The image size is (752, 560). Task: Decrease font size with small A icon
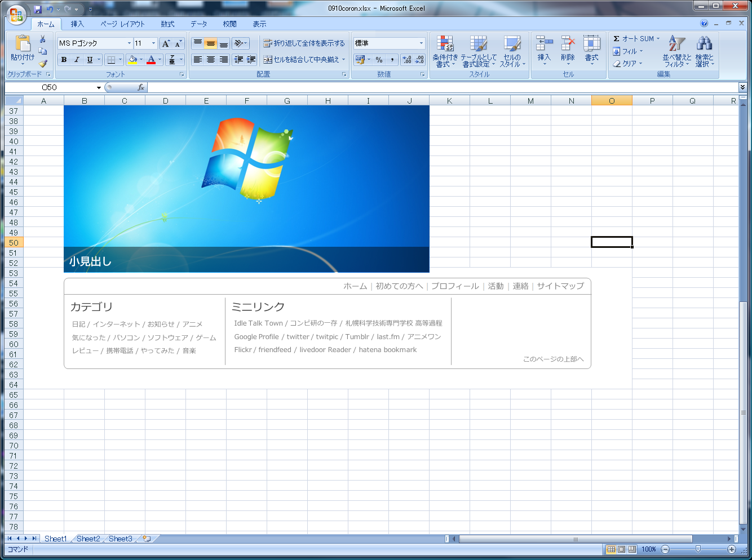tap(178, 43)
